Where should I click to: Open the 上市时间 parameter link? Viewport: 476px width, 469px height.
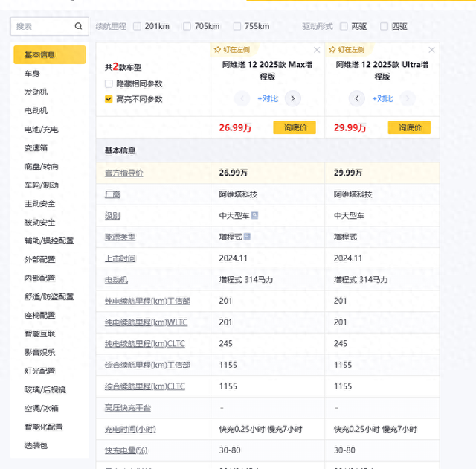coord(120,258)
